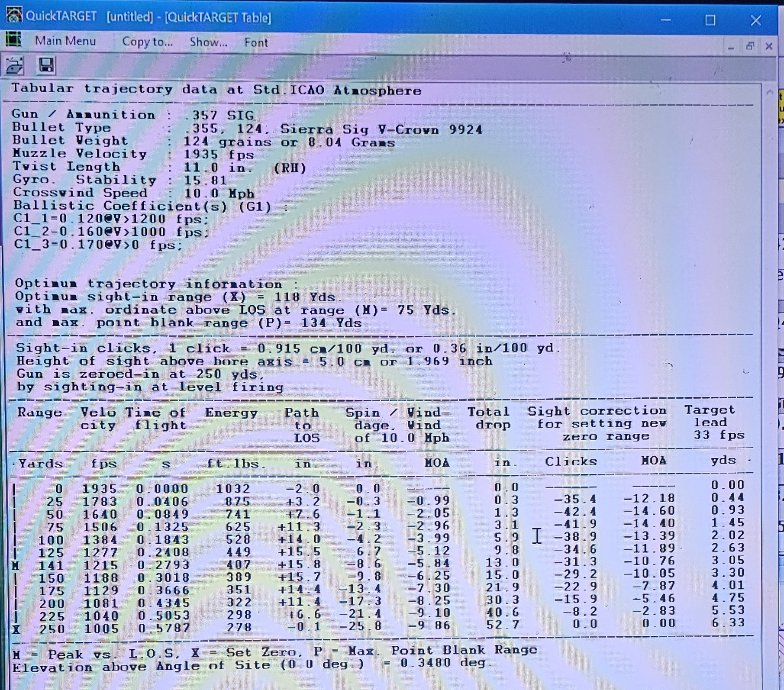Image resolution: width=784 pixels, height=690 pixels.
Task: Click time of flight '0.1843' at 100 yards
Action: tap(163, 540)
